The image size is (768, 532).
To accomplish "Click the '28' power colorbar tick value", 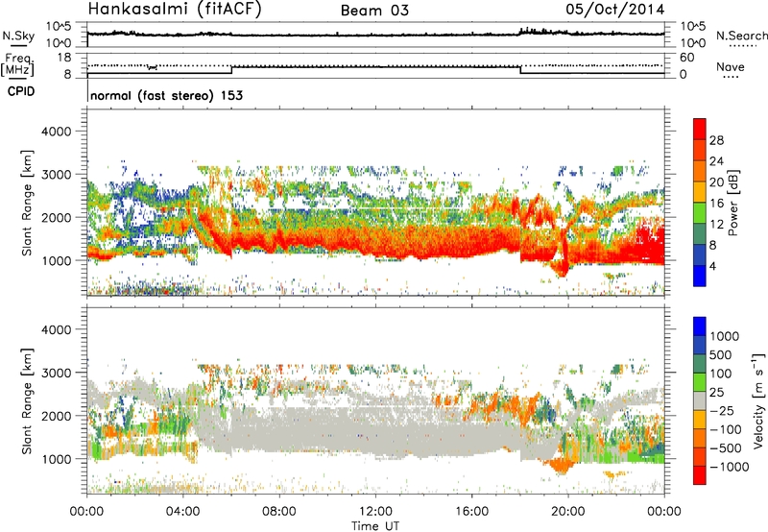I will 716,140.
